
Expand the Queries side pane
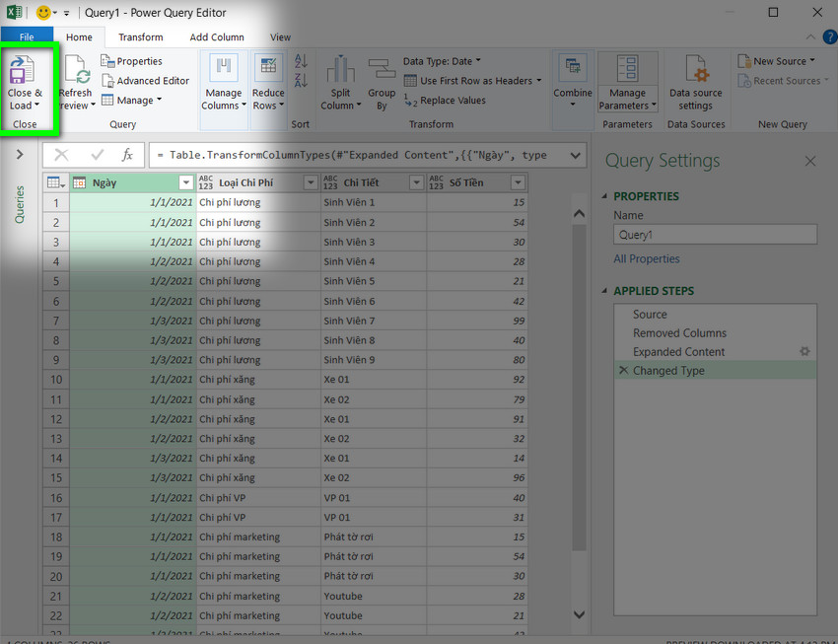click(20, 155)
